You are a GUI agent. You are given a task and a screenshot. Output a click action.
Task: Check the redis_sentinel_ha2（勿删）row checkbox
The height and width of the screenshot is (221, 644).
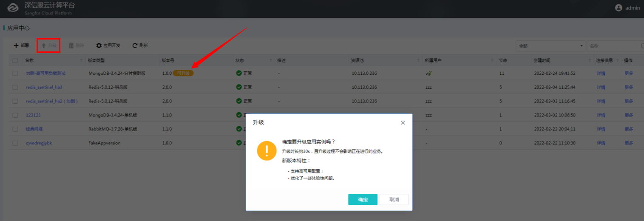point(15,101)
